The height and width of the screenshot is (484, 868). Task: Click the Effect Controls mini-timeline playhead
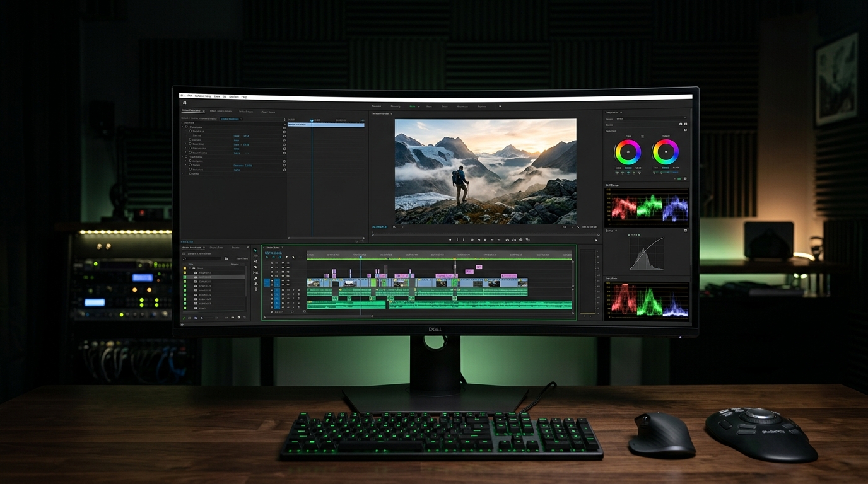pyautogui.click(x=312, y=120)
